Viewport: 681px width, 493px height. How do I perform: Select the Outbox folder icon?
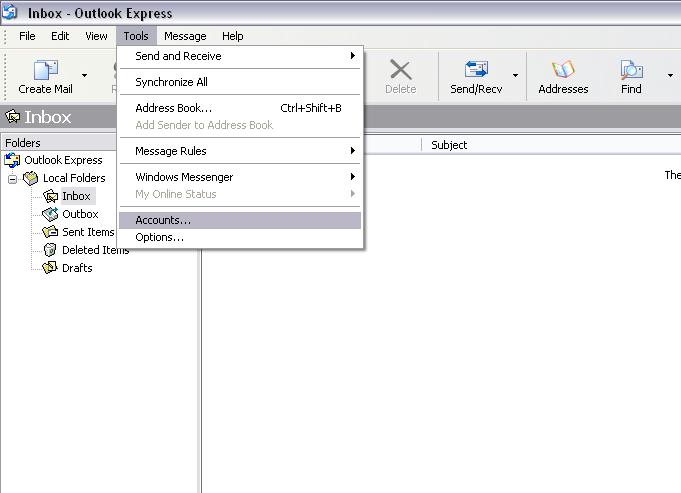click(50, 214)
